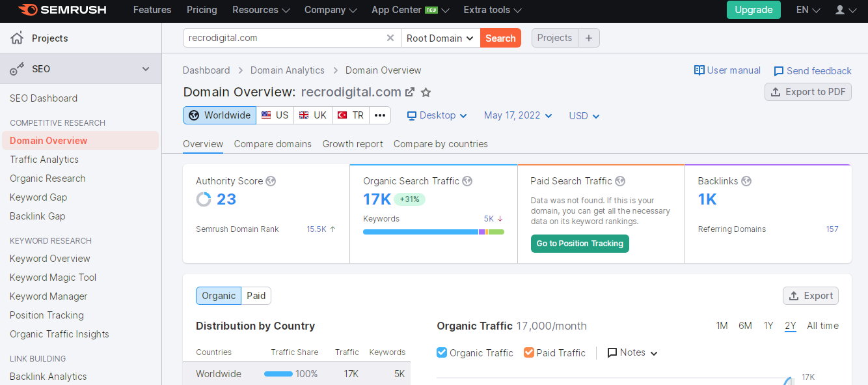Click the Send feedback chat icon
The width and height of the screenshot is (868, 385).
pyautogui.click(x=778, y=71)
